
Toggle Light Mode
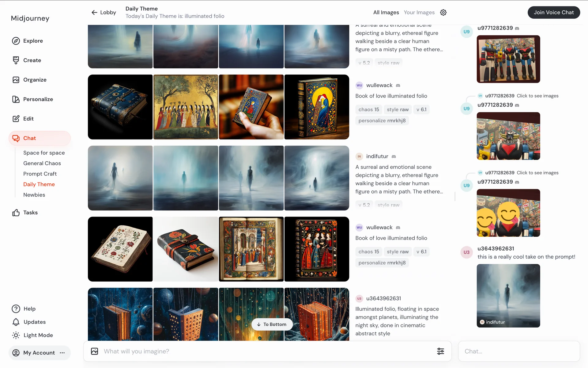[x=32, y=335]
